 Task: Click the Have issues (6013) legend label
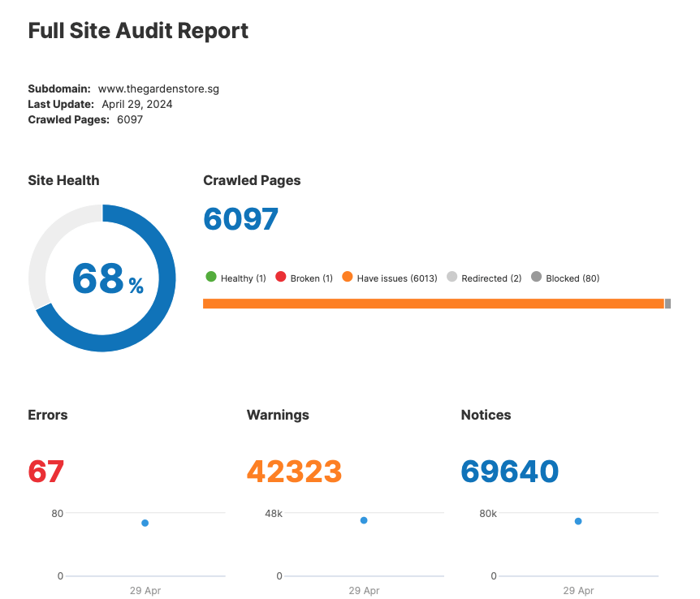[x=397, y=278]
